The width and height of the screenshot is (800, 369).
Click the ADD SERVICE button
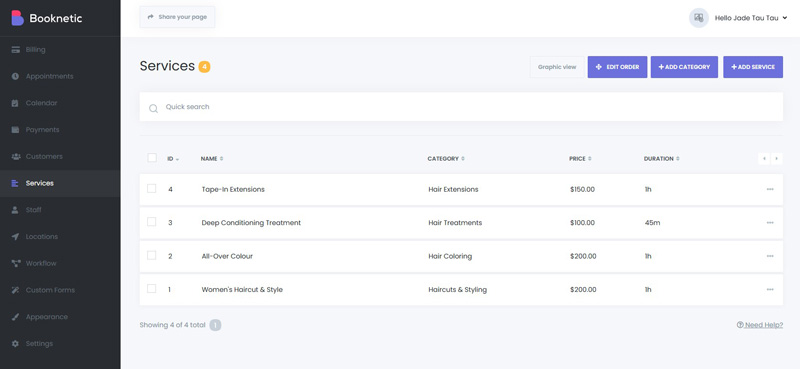tap(753, 67)
